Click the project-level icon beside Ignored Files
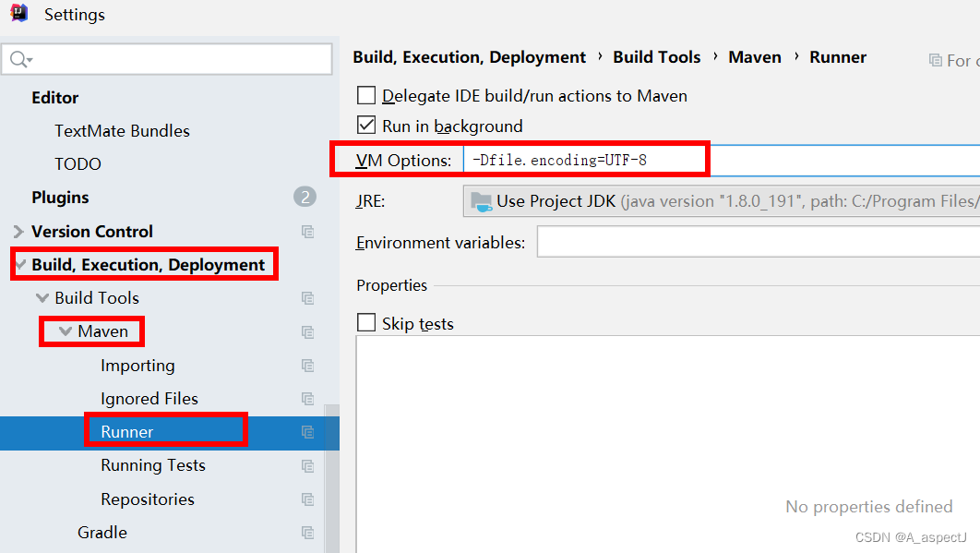Viewport: 980px width, 553px height. tap(307, 399)
